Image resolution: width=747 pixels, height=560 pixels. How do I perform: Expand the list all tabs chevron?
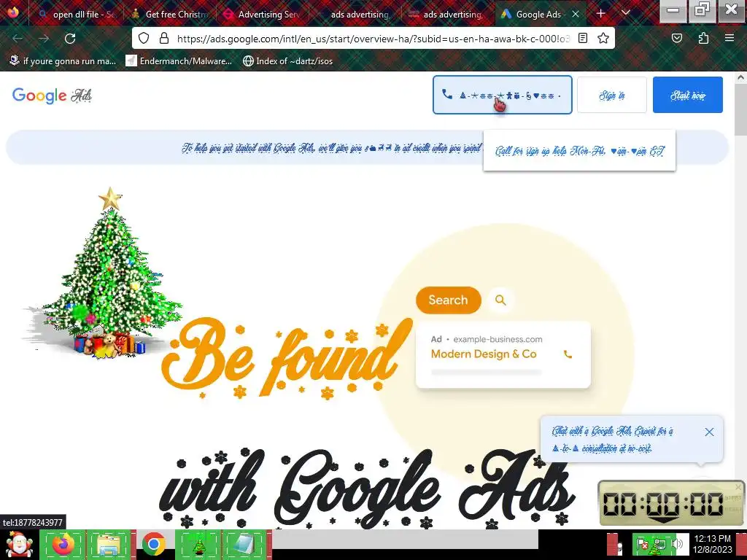(x=626, y=13)
